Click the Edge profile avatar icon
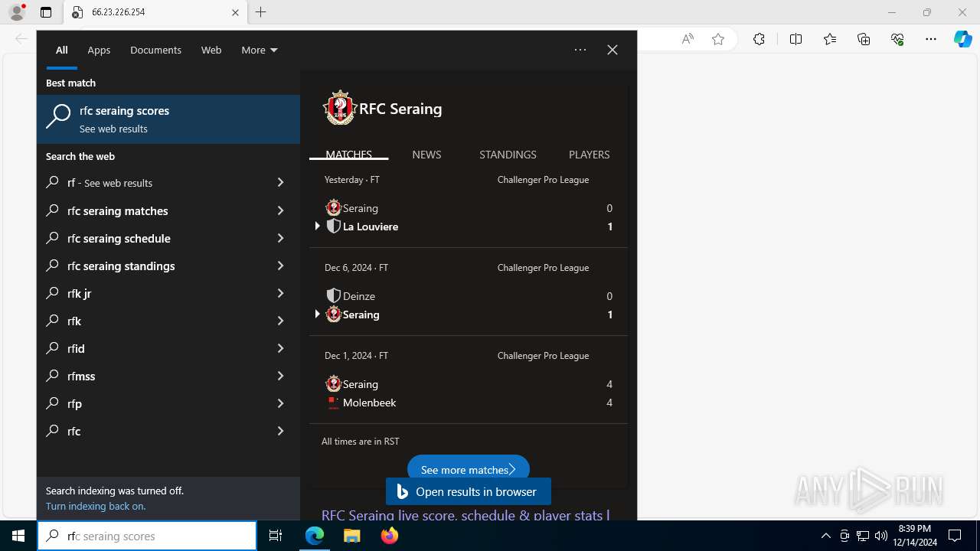The width and height of the screenshot is (980, 551). tap(17, 12)
